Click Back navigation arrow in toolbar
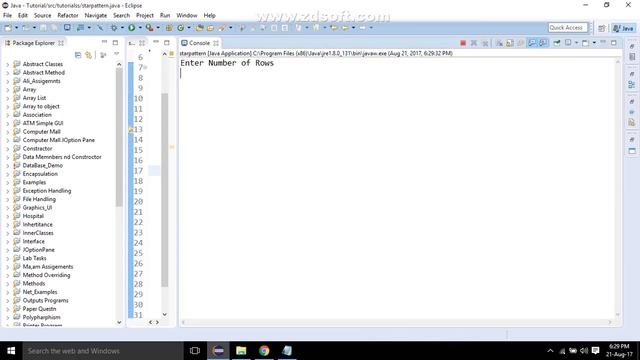The image size is (640, 360). (x=345, y=28)
